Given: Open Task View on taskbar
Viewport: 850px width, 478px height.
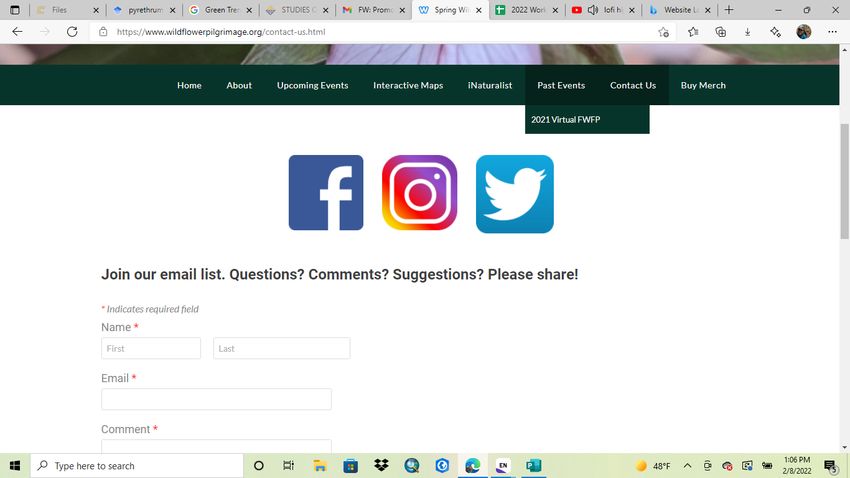Looking at the screenshot, I should tap(288, 466).
